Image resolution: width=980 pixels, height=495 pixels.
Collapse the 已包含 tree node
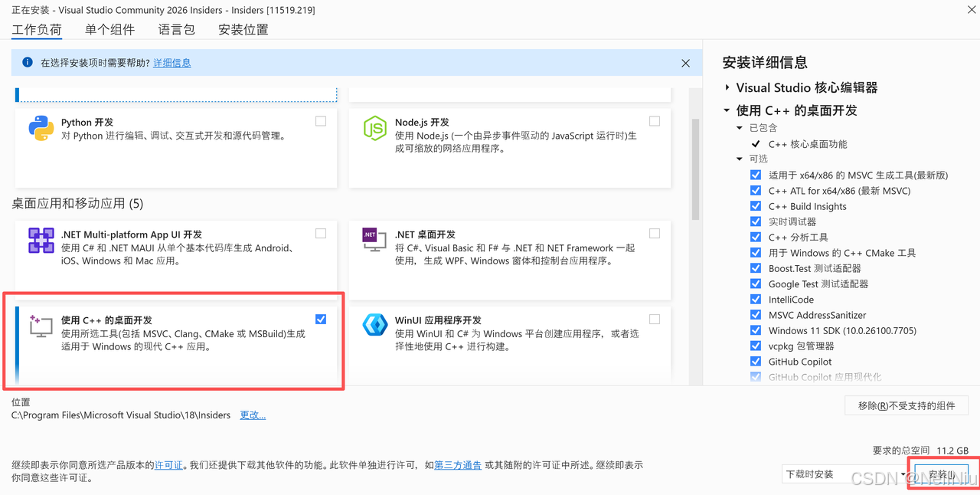point(740,128)
